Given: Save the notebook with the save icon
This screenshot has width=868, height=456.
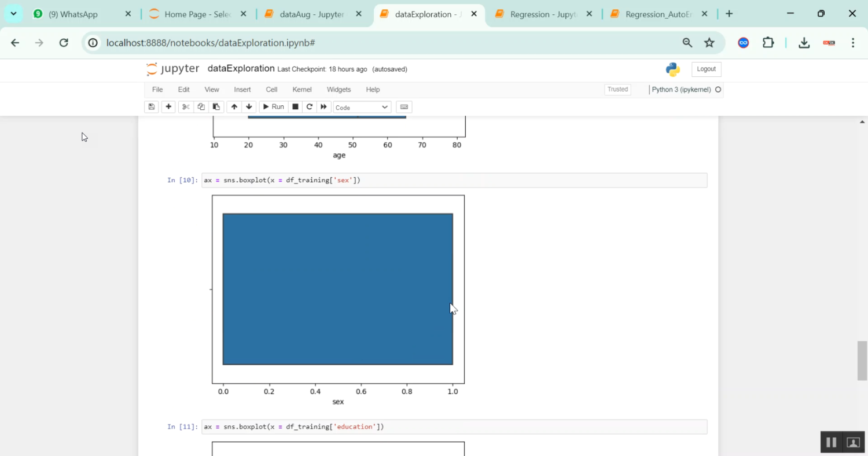Looking at the screenshot, I should click(151, 106).
